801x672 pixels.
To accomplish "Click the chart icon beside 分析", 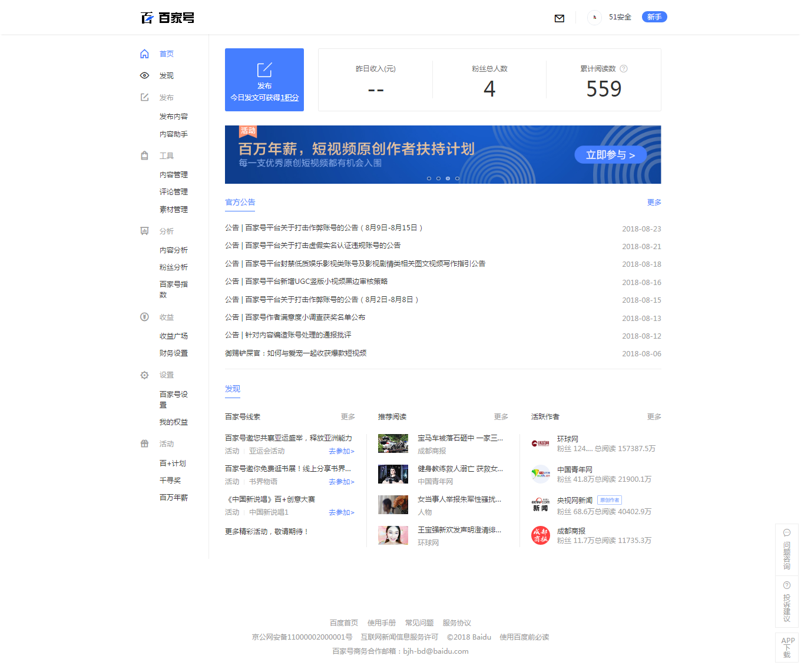I will (x=144, y=231).
